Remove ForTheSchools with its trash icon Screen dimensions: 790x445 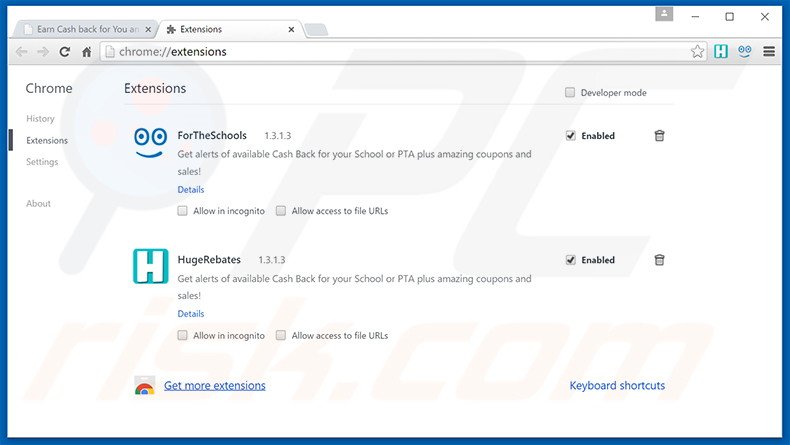click(x=659, y=136)
